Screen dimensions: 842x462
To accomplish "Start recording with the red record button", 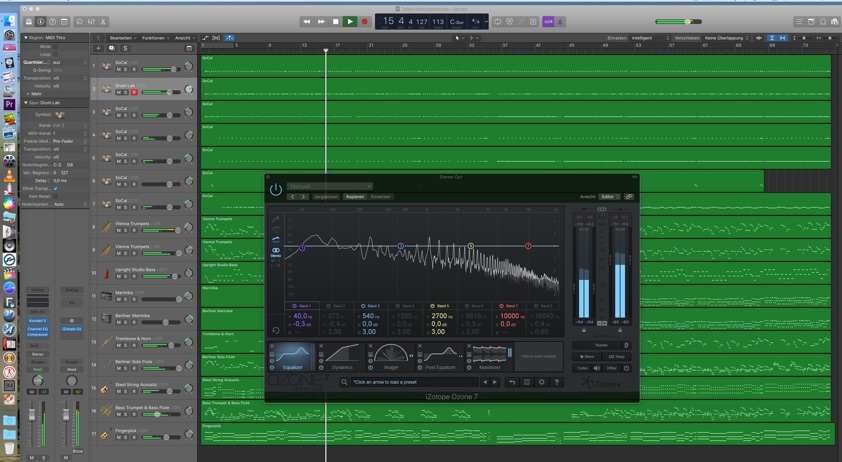I will point(365,21).
